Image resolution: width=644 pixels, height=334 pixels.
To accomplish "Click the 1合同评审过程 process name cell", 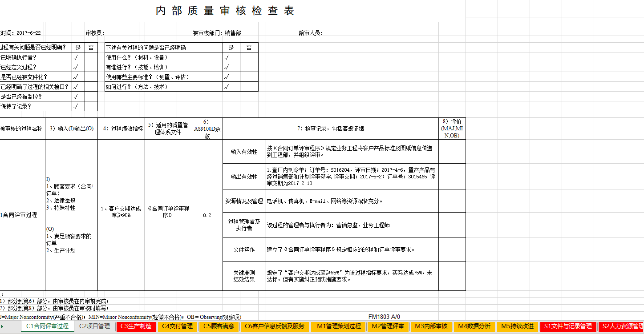I will (x=22, y=215).
